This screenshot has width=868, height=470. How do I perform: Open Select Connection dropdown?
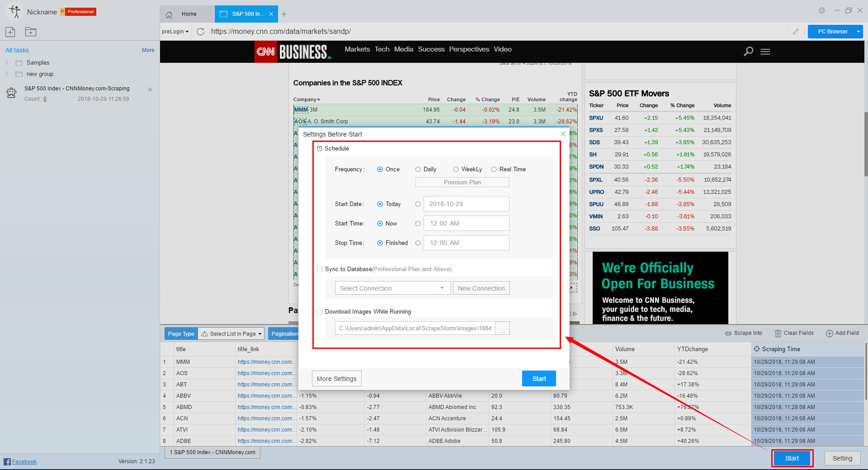[x=392, y=288]
